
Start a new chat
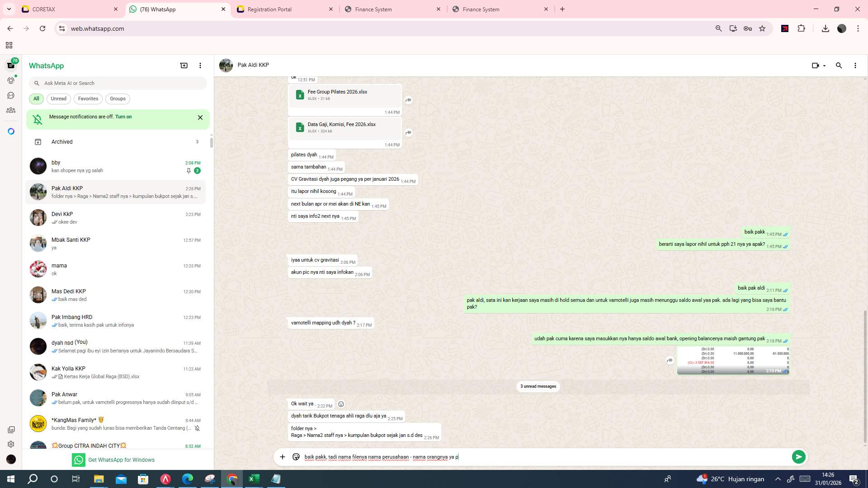184,66
